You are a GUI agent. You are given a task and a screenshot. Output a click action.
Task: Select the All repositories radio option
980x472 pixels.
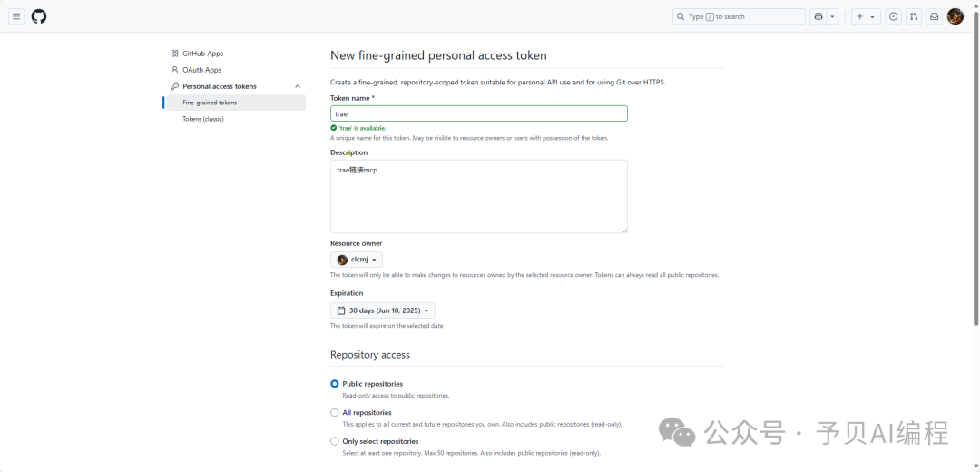click(335, 413)
